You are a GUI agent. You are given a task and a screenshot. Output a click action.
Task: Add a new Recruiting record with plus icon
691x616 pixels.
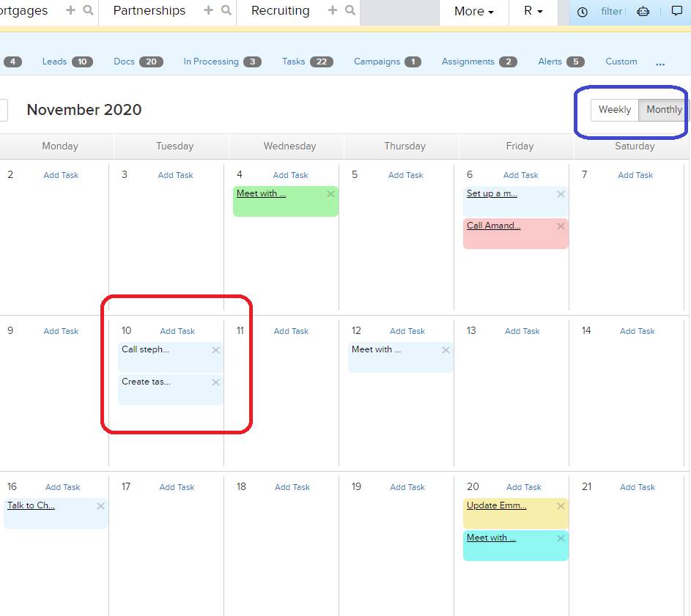tap(333, 10)
